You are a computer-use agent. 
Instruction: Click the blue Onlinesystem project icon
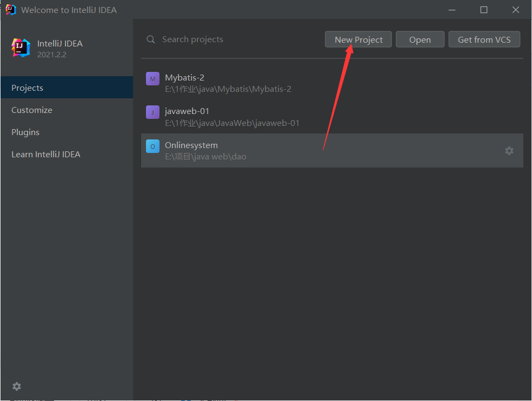(x=152, y=146)
